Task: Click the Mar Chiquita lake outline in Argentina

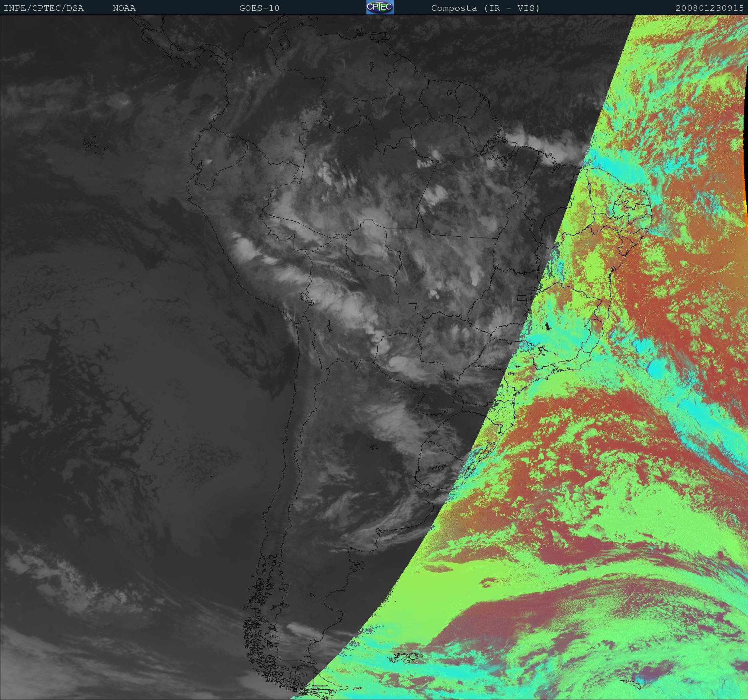Action: pos(374,447)
